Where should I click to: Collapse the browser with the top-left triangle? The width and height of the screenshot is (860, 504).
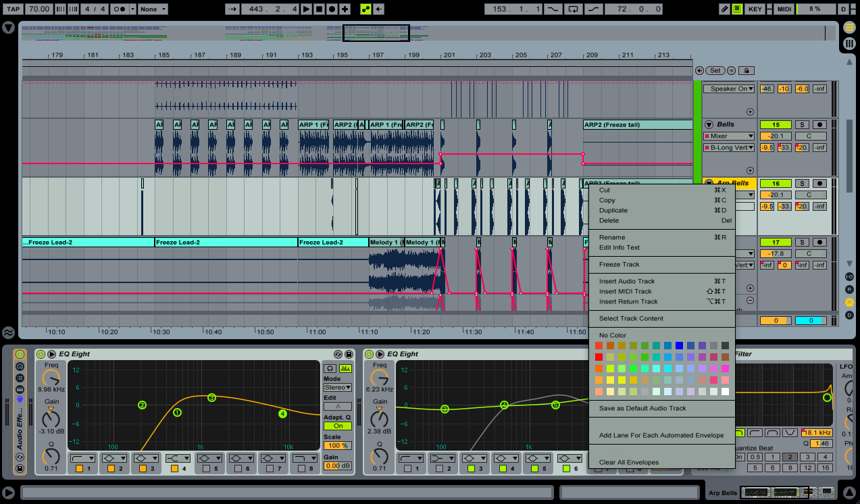[8, 28]
